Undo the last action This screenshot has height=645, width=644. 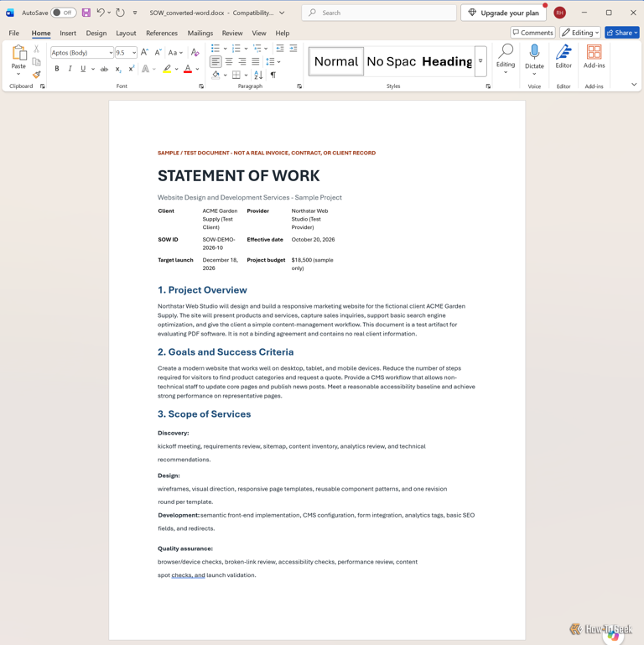[x=101, y=13]
